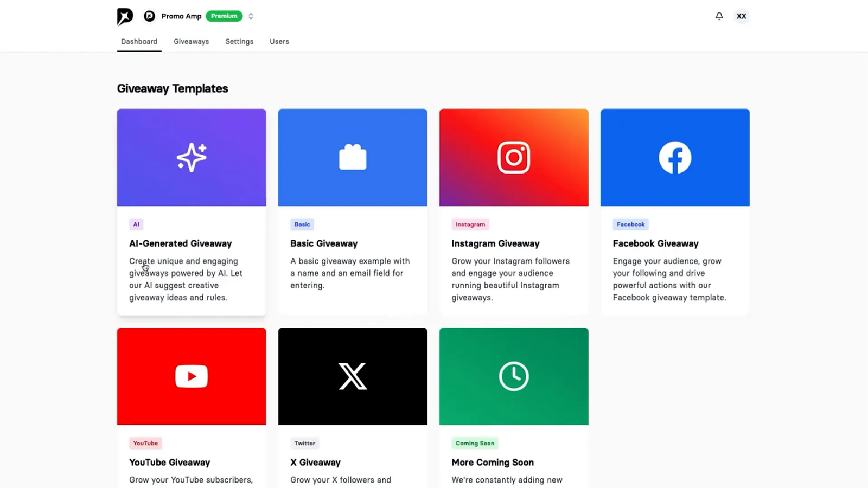Open the Giveaways tab

[191, 42]
